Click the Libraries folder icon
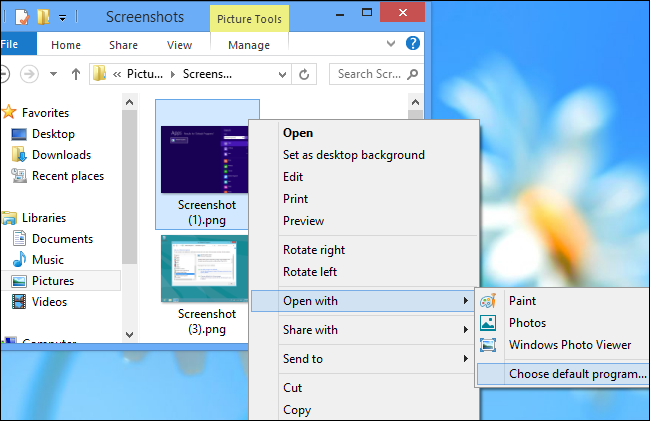Viewport: 650px width, 421px height. [x=9, y=218]
